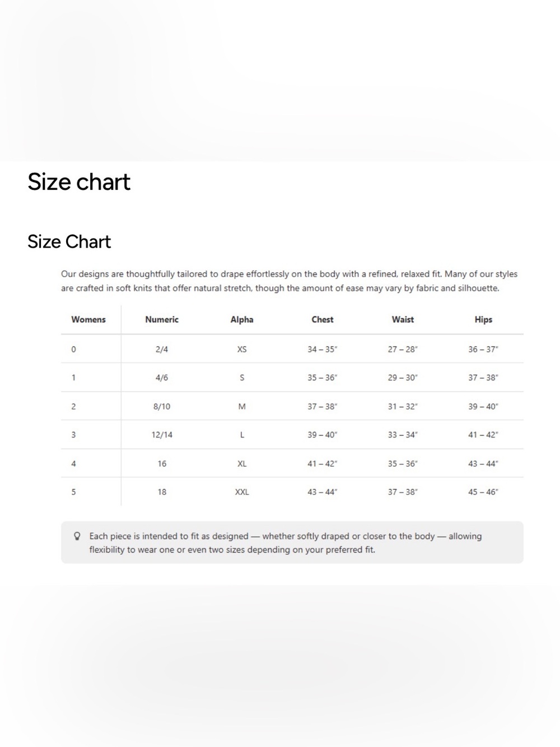Select the XS alpha size cell
This screenshot has height=747, width=560.
pyautogui.click(x=242, y=349)
